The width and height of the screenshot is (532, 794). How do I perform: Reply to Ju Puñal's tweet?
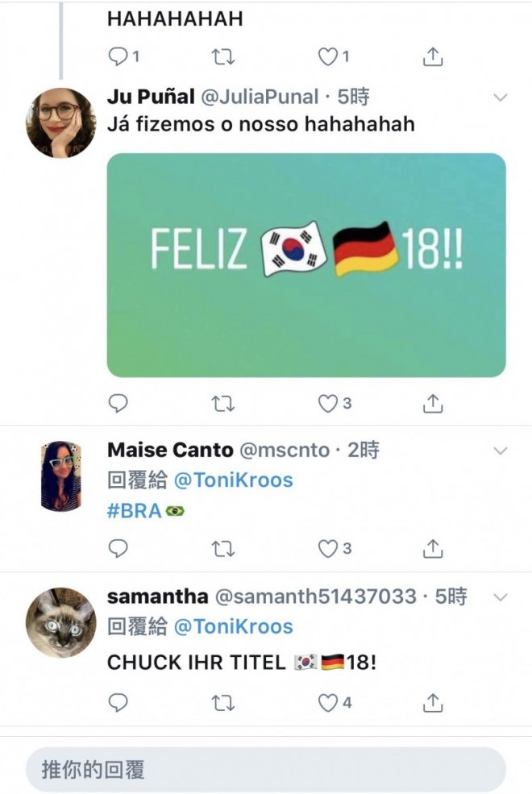point(118,404)
